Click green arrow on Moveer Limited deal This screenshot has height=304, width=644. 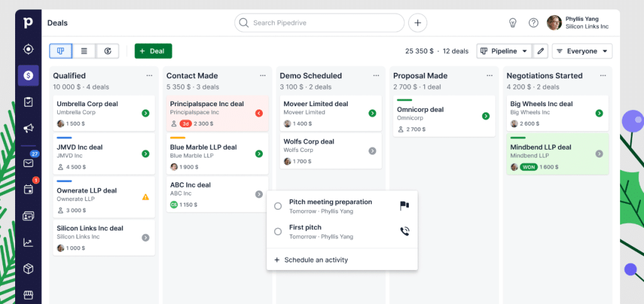click(372, 113)
